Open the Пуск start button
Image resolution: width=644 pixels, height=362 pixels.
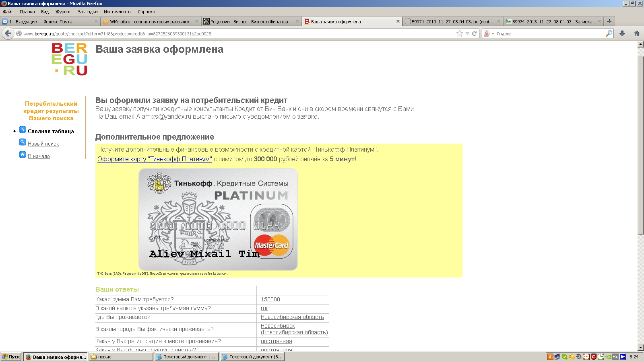tap(11, 357)
